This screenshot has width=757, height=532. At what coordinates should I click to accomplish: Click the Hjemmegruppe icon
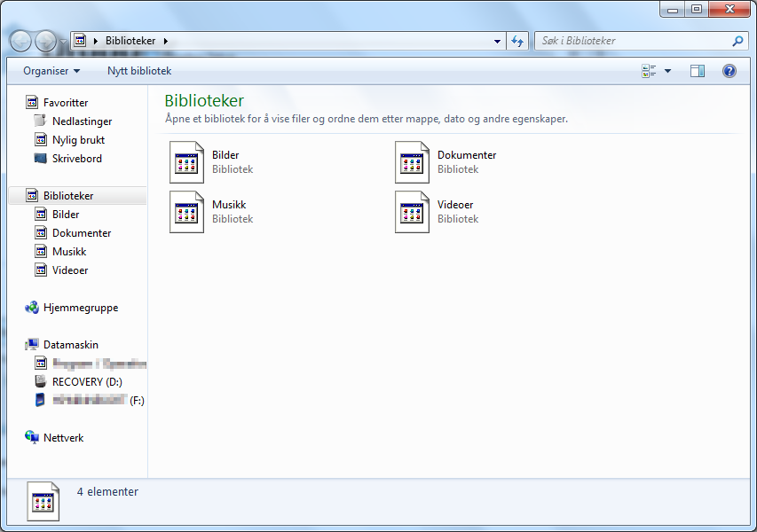point(32,308)
